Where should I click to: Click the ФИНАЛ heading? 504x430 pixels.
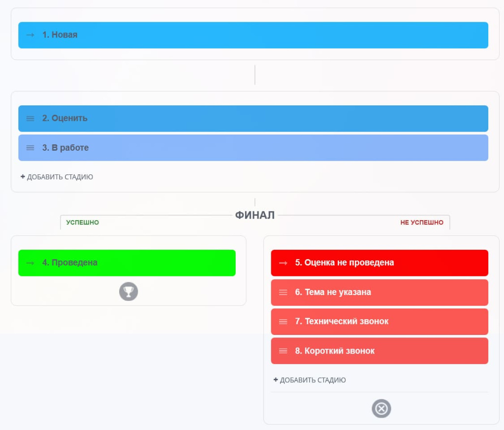point(254,215)
